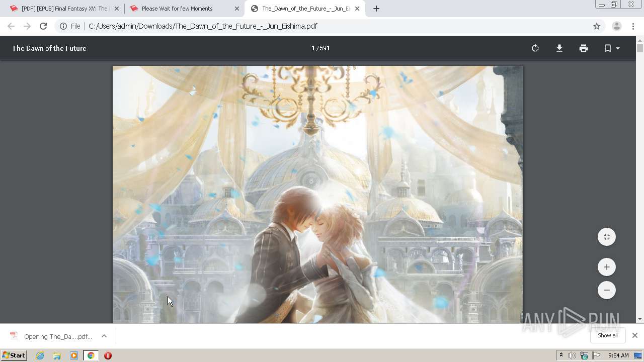Reload the current PDF tab
Image resolution: width=644 pixels, height=362 pixels.
[x=43, y=26]
